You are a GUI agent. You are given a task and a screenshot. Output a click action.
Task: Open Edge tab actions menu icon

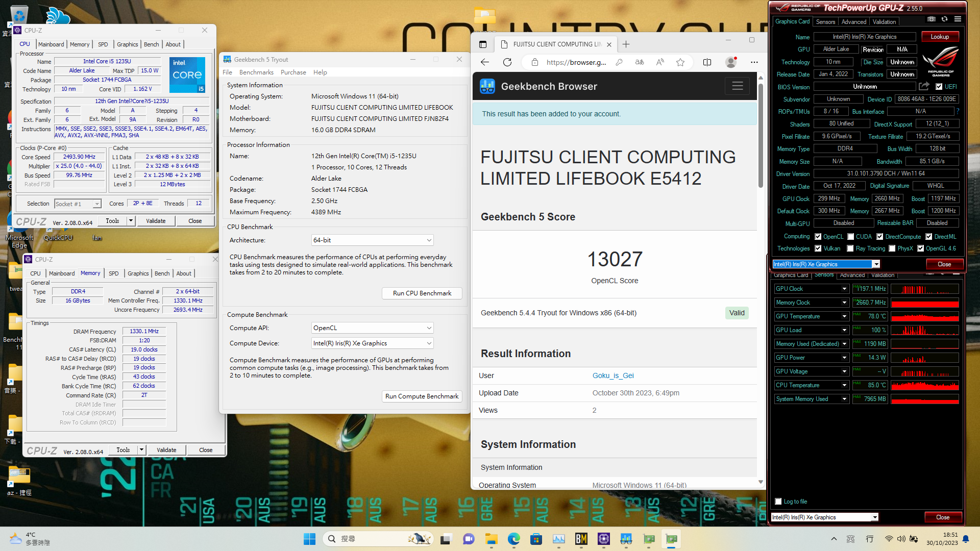click(483, 44)
